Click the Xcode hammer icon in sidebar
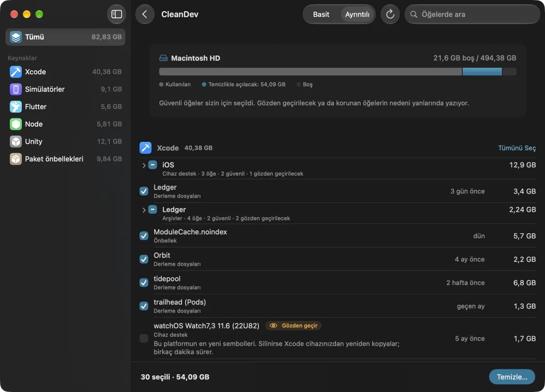The height and width of the screenshot is (392, 545). click(x=16, y=72)
